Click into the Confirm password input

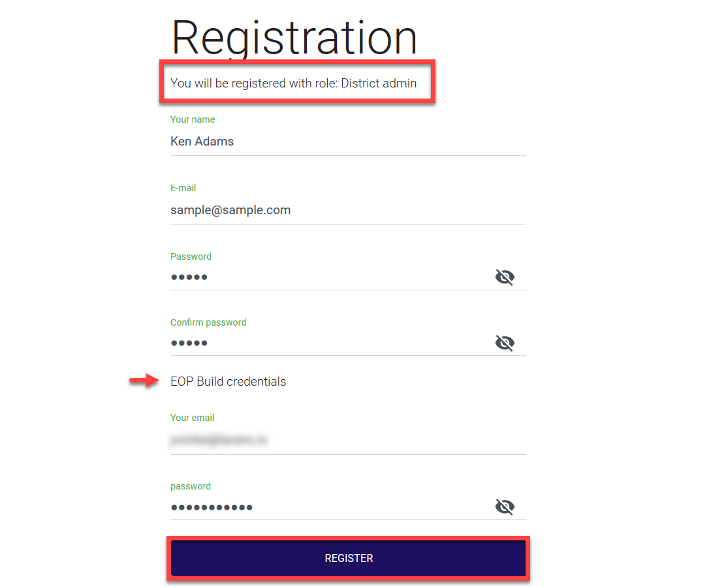[326, 343]
